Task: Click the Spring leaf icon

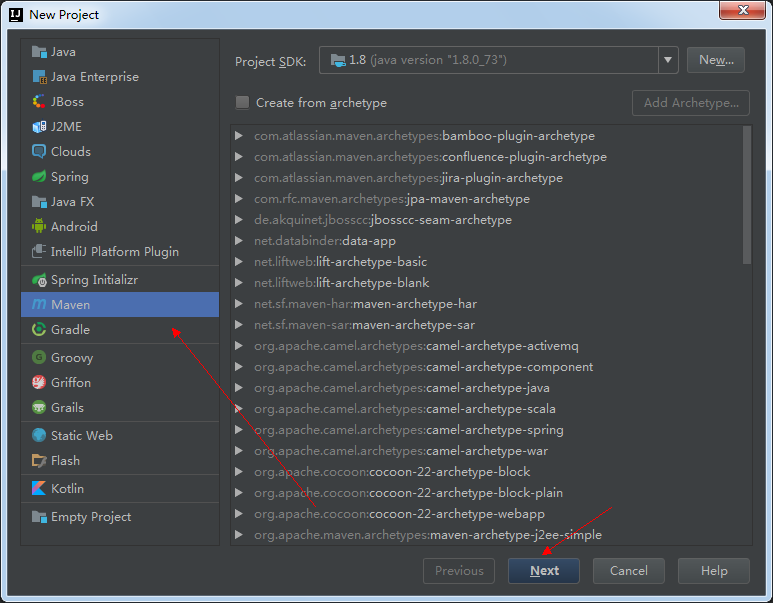Action: [x=39, y=177]
